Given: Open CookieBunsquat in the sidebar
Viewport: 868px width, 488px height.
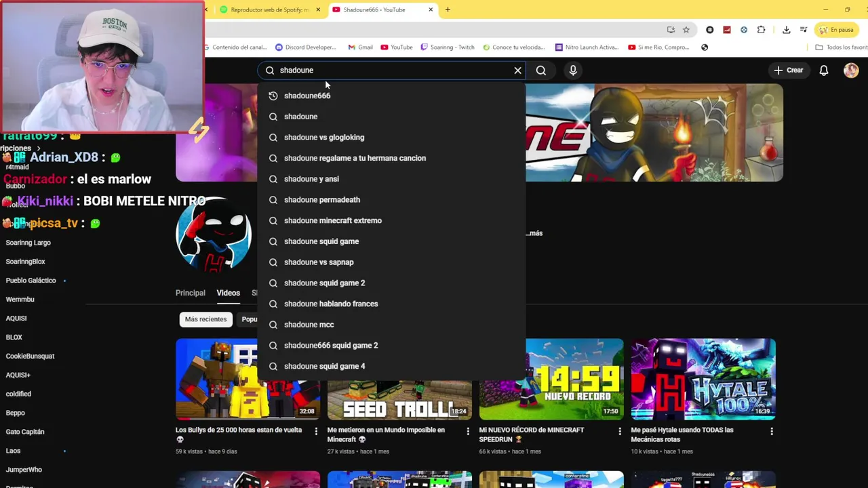Looking at the screenshot, I should coord(30,356).
